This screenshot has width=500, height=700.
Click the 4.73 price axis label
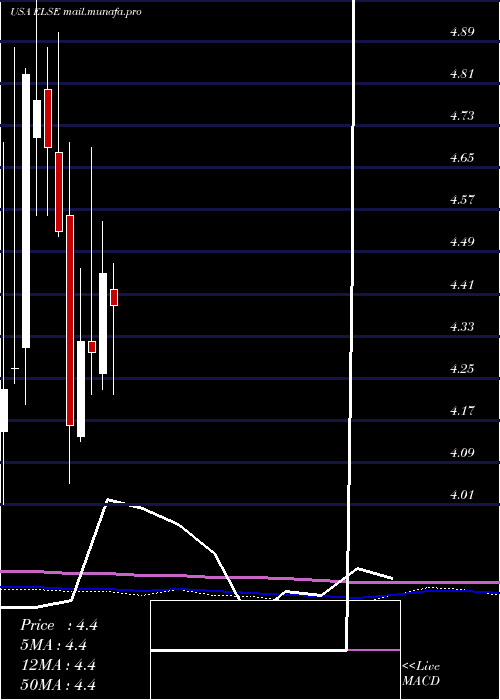462,116
